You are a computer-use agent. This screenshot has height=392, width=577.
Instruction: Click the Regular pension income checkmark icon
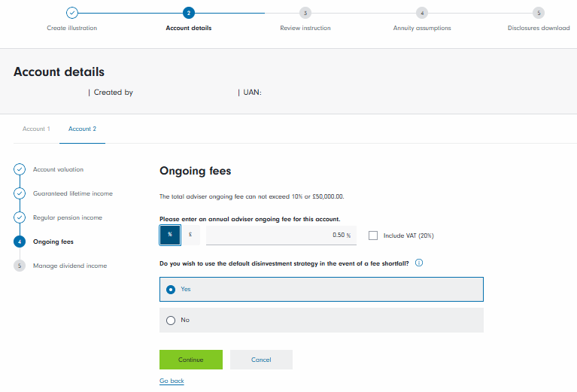(20, 217)
